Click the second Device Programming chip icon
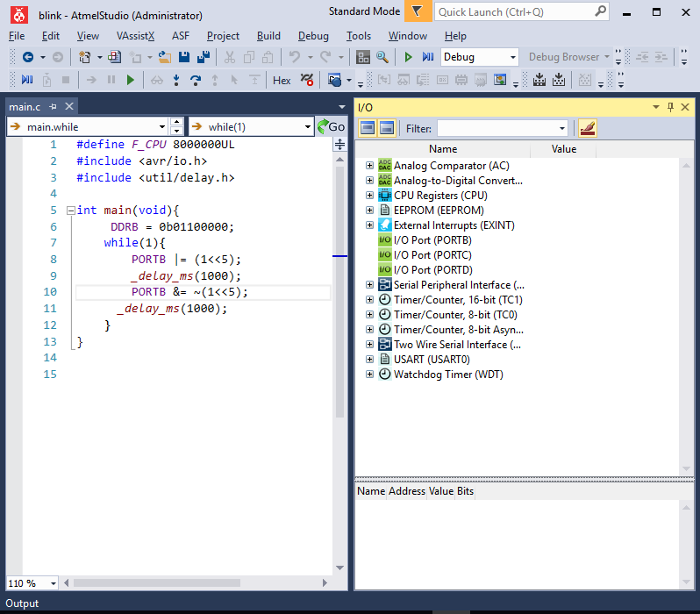The width and height of the screenshot is (700, 614). tap(559, 81)
